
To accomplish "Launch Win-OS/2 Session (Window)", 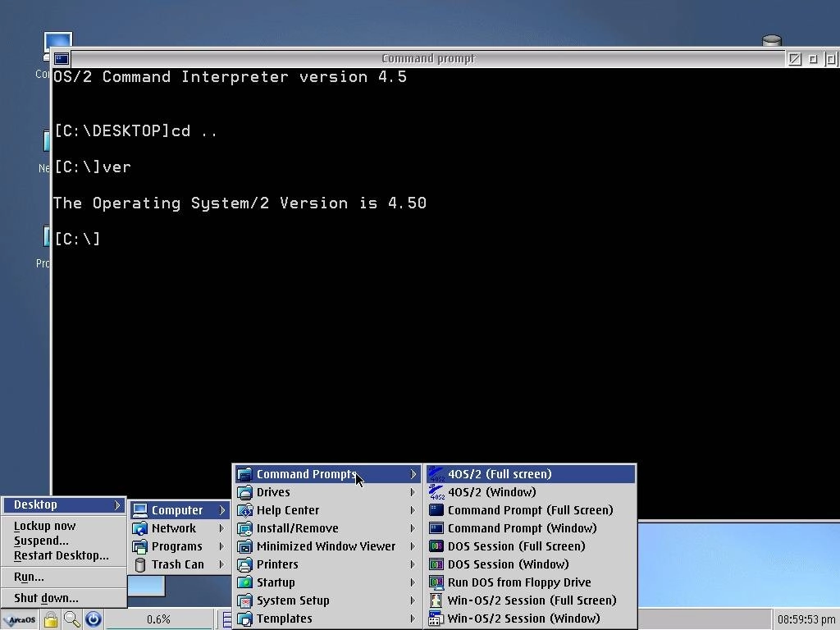I will (531, 619).
